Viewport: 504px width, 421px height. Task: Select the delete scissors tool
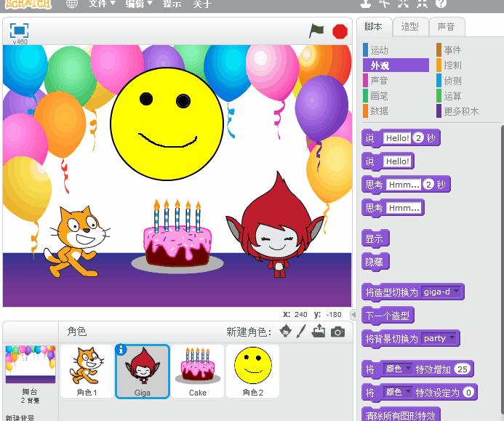pos(384,3)
